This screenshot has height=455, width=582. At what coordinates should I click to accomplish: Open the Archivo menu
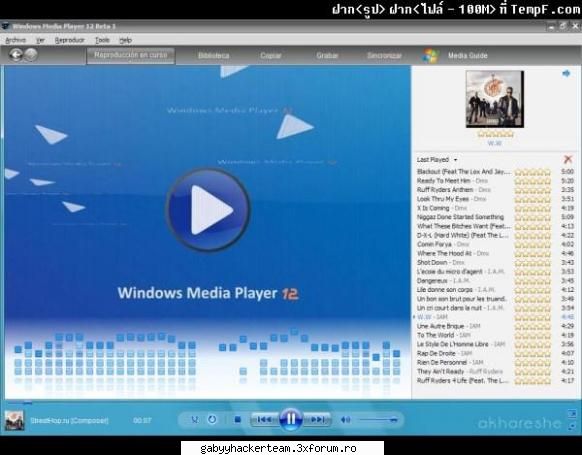(x=16, y=40)
